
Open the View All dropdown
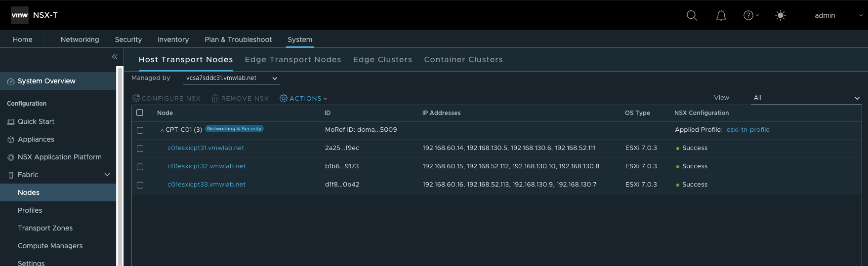pyautogui.click(x=806, y=98)
